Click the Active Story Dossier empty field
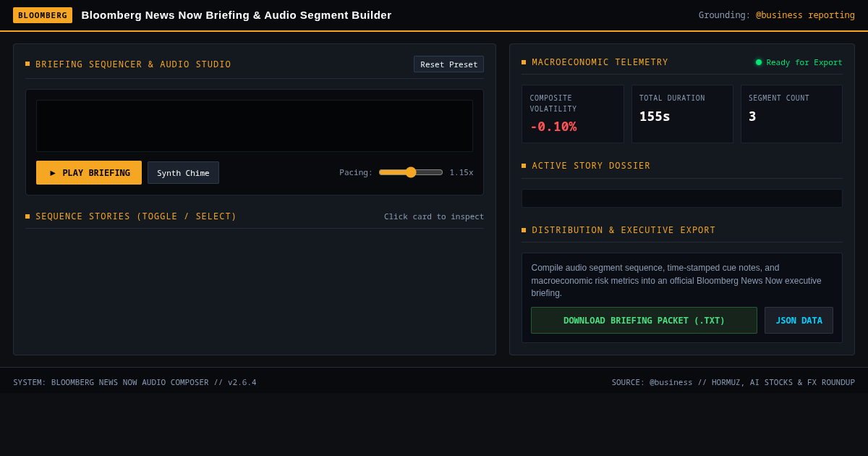This screenshot has height=456, width=868. coord(682,198)
